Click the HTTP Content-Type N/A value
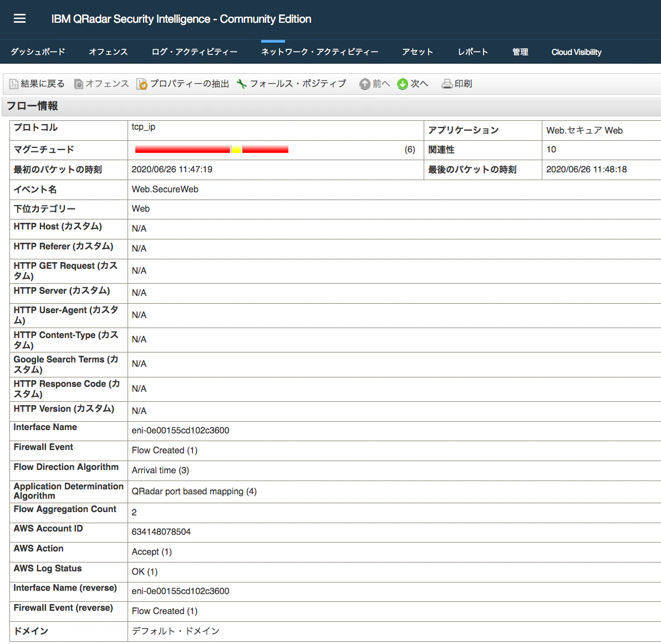 139,340
